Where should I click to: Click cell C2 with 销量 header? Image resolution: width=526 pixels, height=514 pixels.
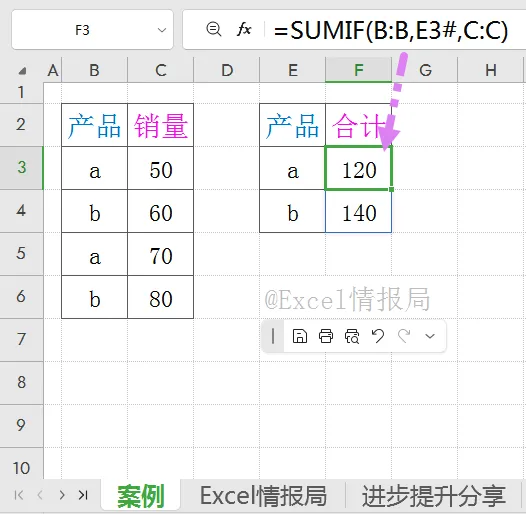tap(161, 125)
